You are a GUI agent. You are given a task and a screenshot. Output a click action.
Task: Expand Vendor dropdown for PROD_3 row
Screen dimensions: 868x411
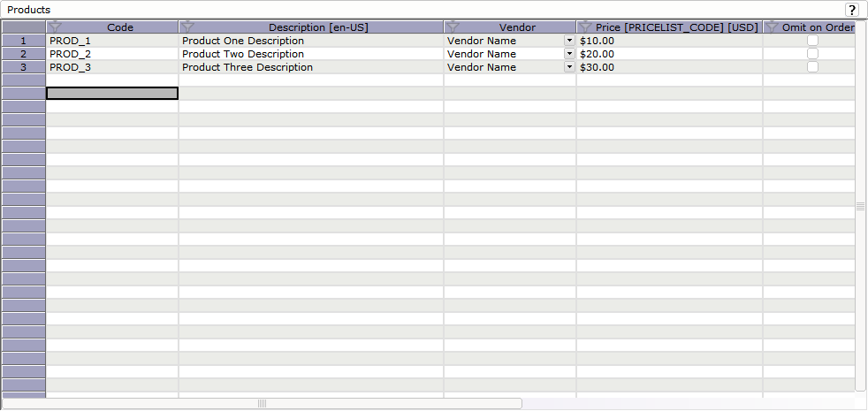point(569,67)
